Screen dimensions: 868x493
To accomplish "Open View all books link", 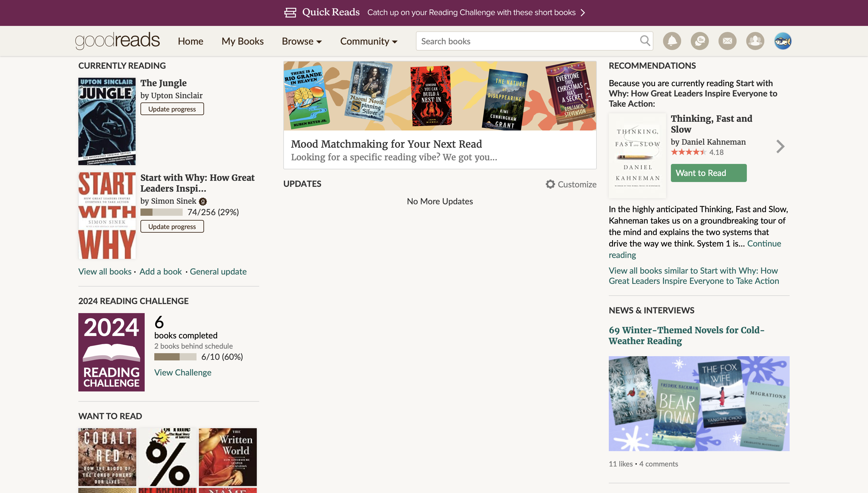I will pyautogui.click(x=105, y=272).
